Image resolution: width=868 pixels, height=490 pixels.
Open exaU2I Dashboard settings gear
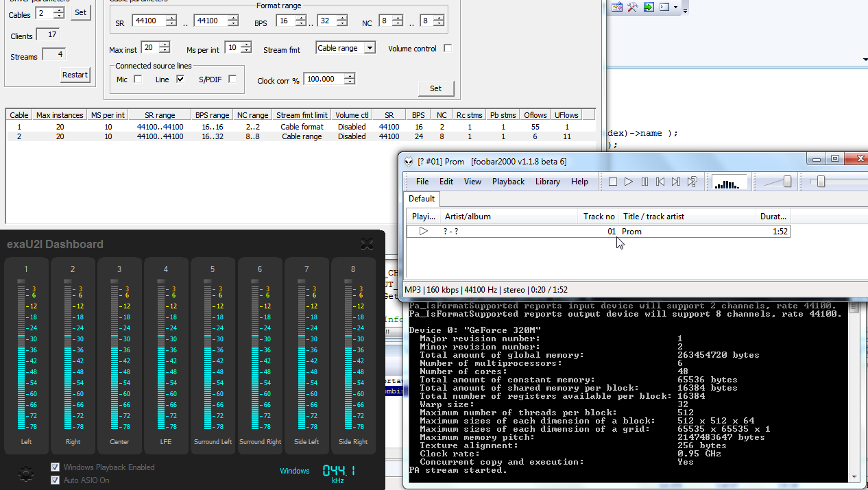point(26,474)
